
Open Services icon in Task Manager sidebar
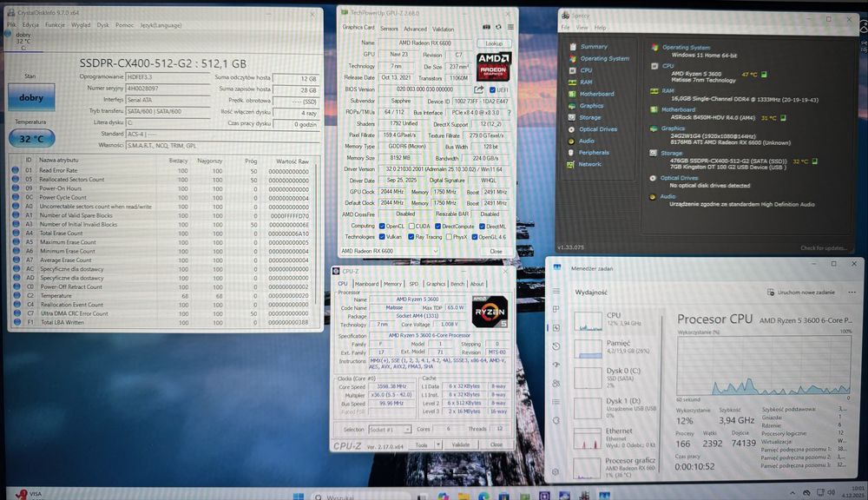coord(556,420)
